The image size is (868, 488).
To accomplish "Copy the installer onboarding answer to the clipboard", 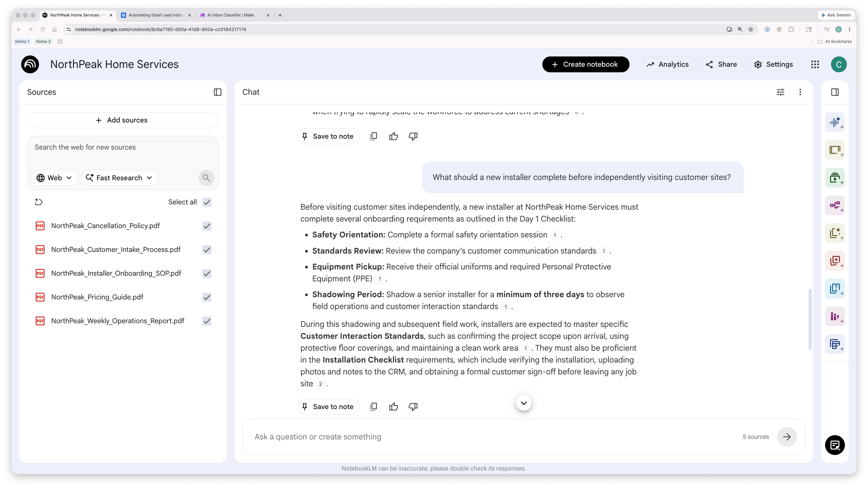I will pos(373,406).
